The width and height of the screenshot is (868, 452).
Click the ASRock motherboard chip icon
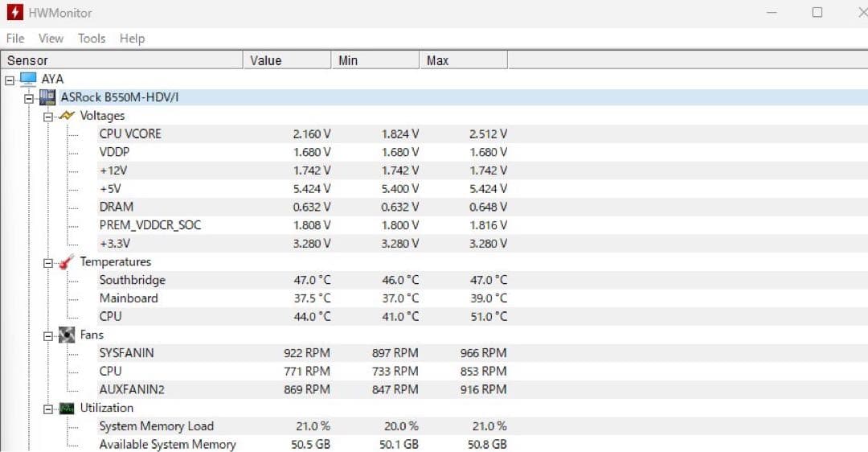[47, 97]
